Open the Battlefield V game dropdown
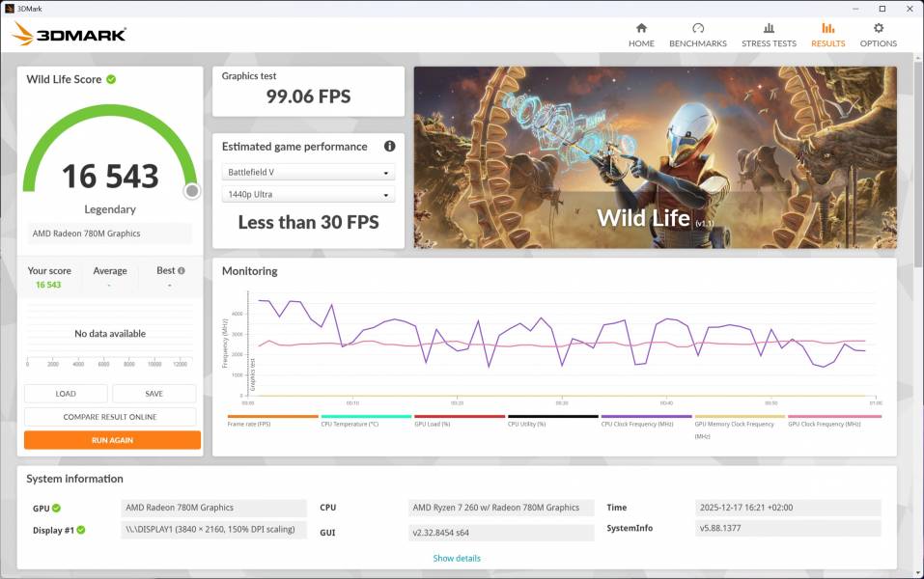Viewport: 924px width, 579px height. [x=308, y=173]
